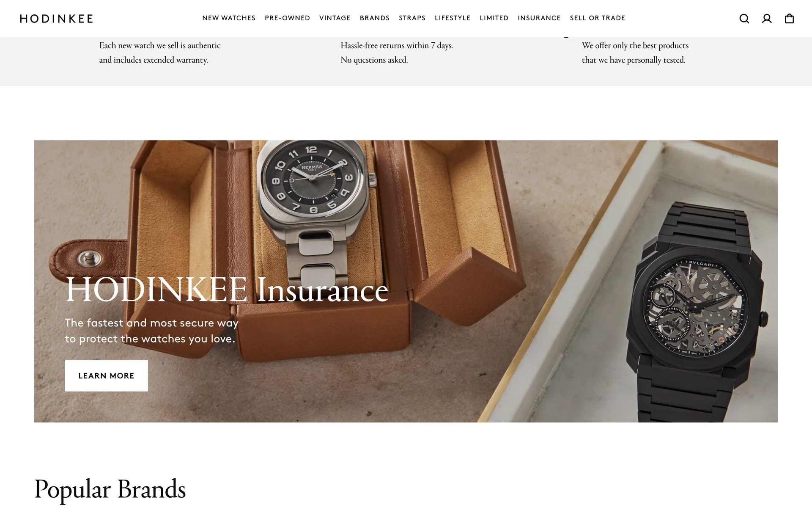This screenshot has width=812, height=508.
Task: Select the Popular Brands heading
Action: (x=110, y=489)
